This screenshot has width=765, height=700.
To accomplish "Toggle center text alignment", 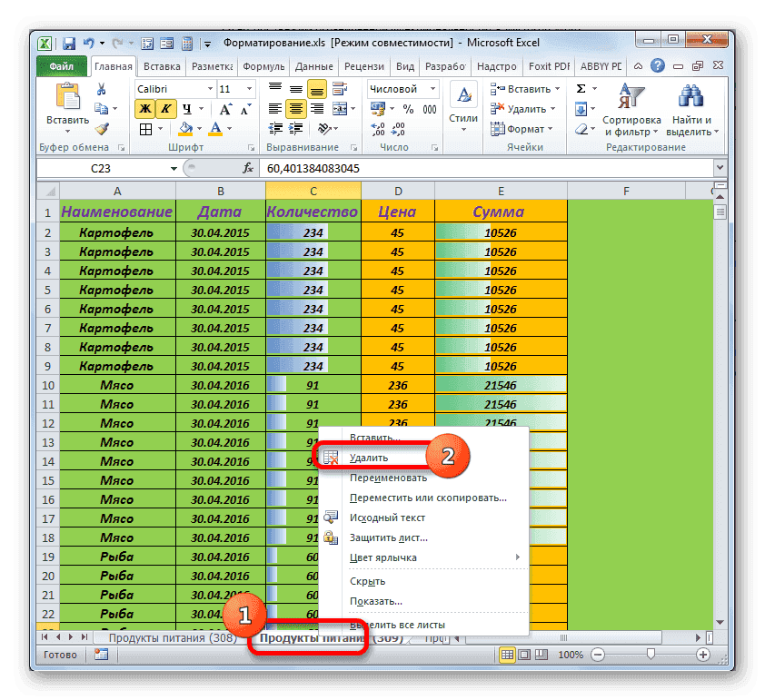I will (295, 110).
